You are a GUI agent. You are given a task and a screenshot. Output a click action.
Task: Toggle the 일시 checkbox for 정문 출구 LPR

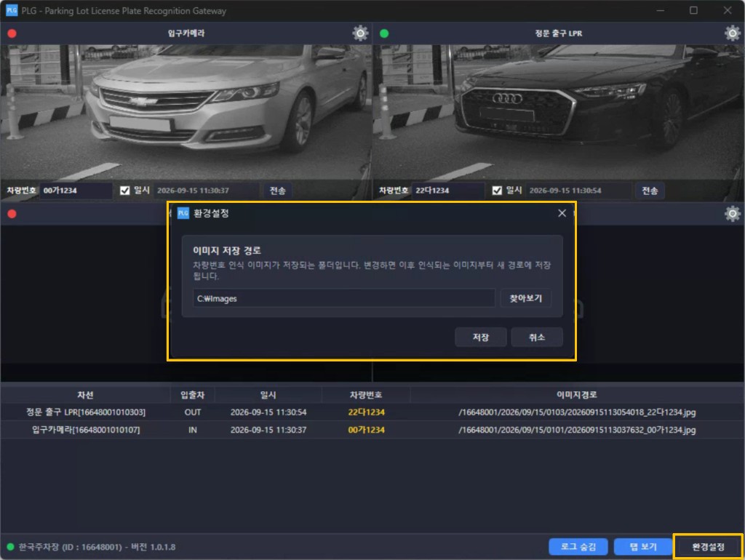pos(497,191)
